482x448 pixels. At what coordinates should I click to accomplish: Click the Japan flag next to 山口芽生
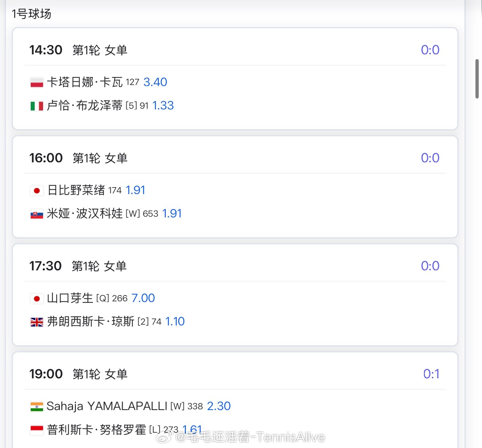pyautogui.click(x=37, y=298)
